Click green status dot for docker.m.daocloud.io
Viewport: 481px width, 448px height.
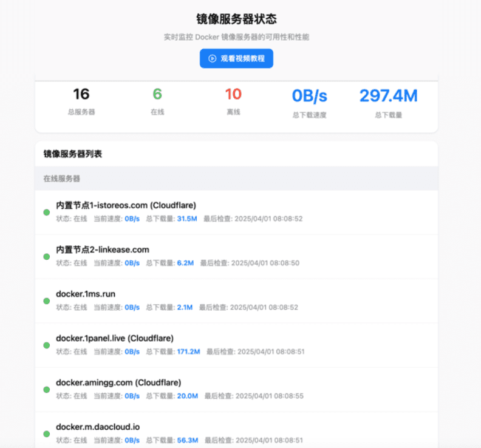[46, 433]
